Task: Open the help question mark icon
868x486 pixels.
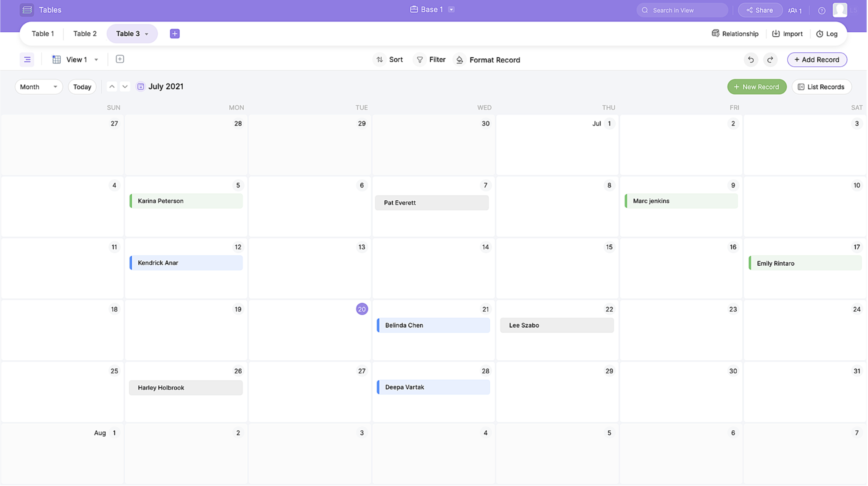Action: tap(822, 10)
